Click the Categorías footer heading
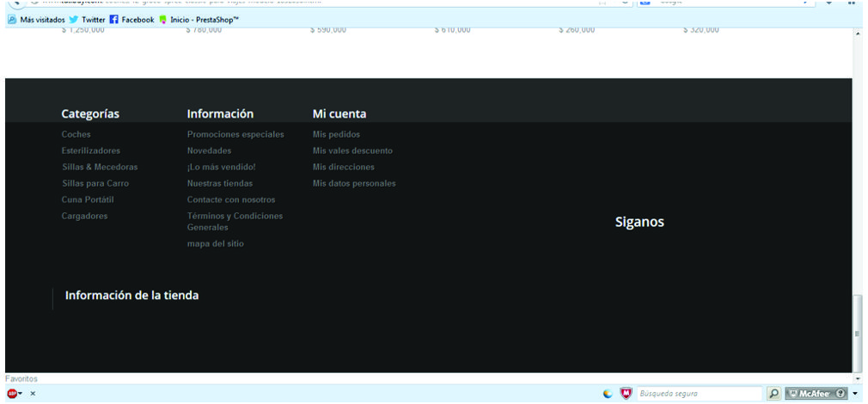The height and width of the screenshot is (404, 868). pos(90,114)
